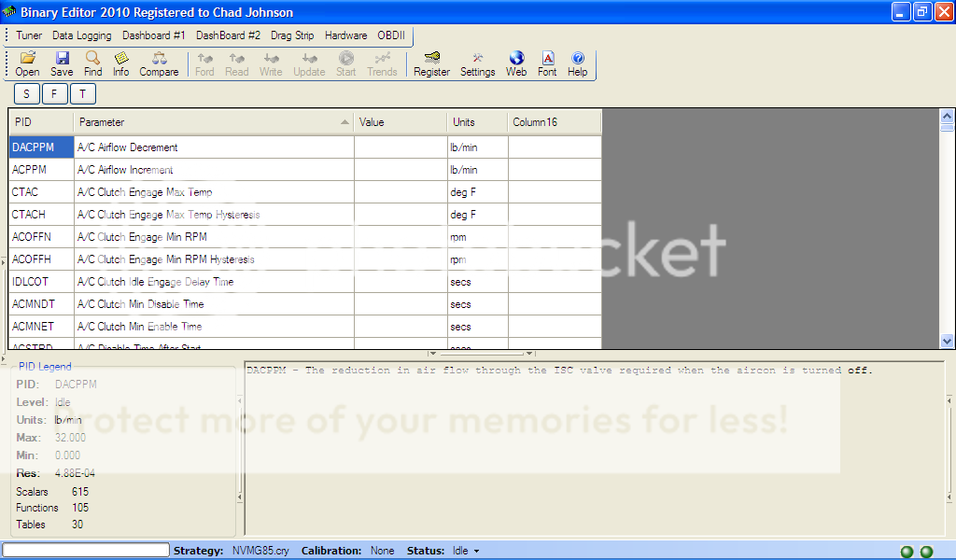
Task: Select 'A/C Airflow Decrement' parameter cell
Action: (214, 147)
